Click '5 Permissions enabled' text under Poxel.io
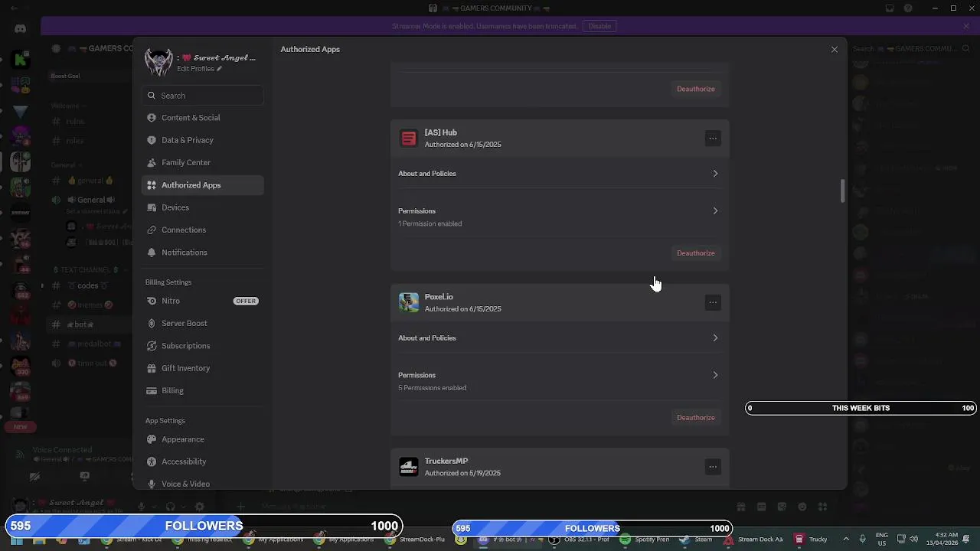Image resolution: width=980 pixels, height=551 pixels. [x=432, y=388]
